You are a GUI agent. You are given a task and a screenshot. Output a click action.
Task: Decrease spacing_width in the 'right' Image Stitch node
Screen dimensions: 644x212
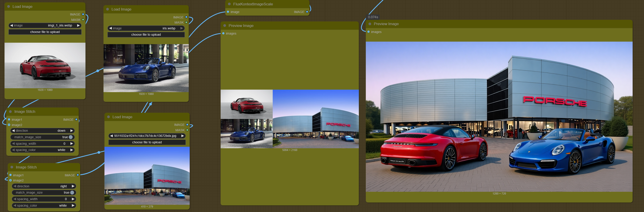pyautogui.click(x=15, y=199)
